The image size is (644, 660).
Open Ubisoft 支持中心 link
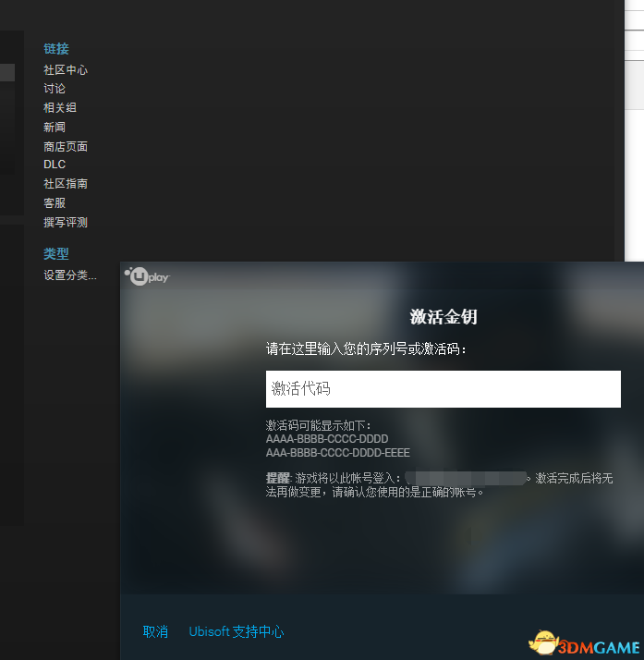(237, 631)
